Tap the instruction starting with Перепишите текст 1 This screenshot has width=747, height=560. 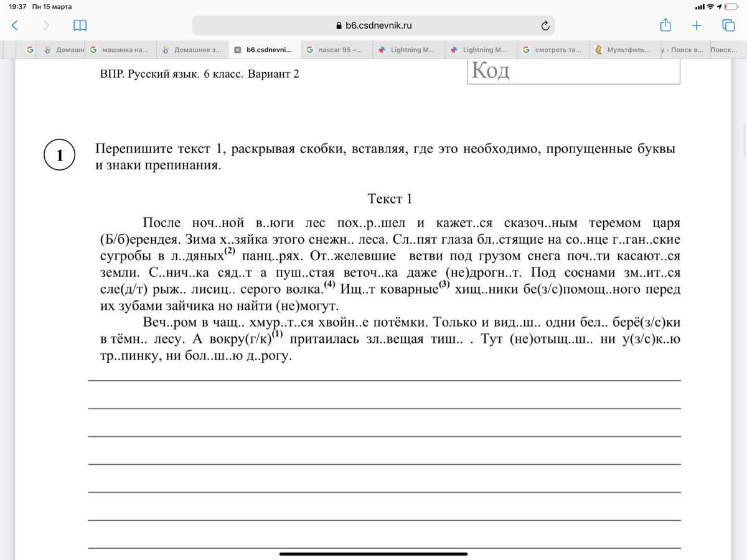pyautogui.click(x=385, y=157)
